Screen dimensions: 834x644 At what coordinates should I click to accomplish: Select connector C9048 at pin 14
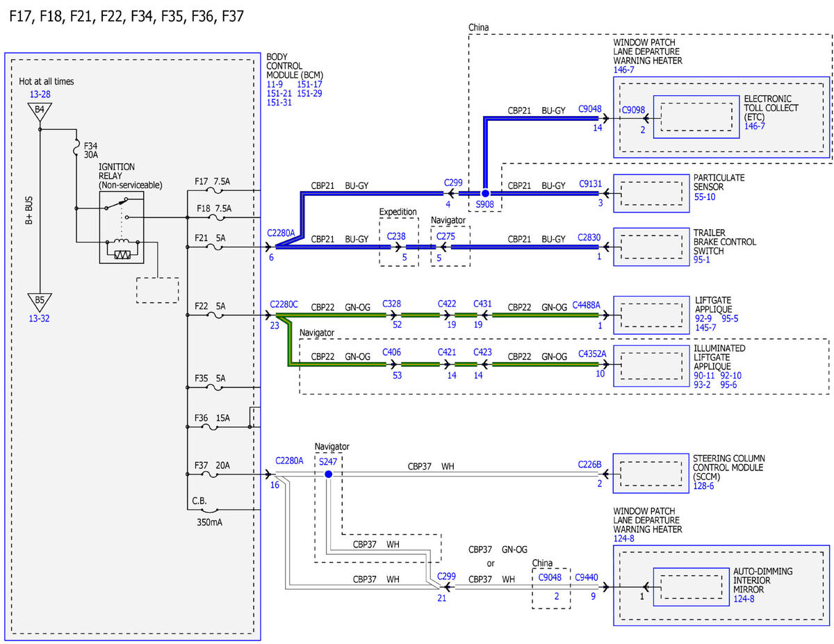(590, 109)
